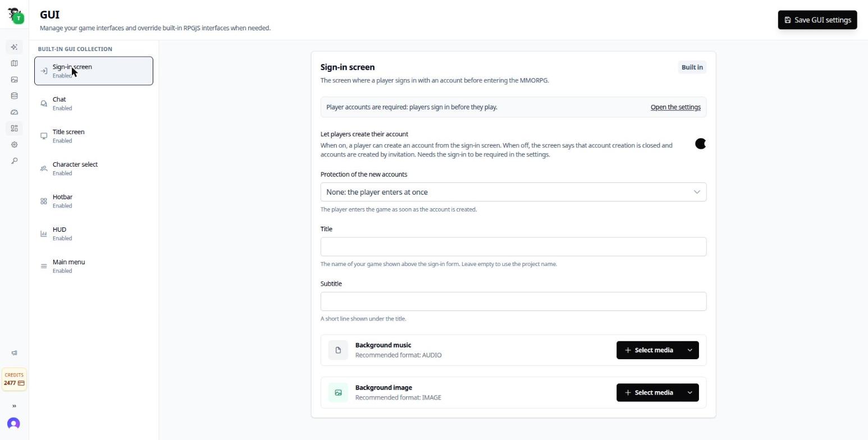Follow the Open the settings link
The image size is (868, 440).
pos(675,107)
